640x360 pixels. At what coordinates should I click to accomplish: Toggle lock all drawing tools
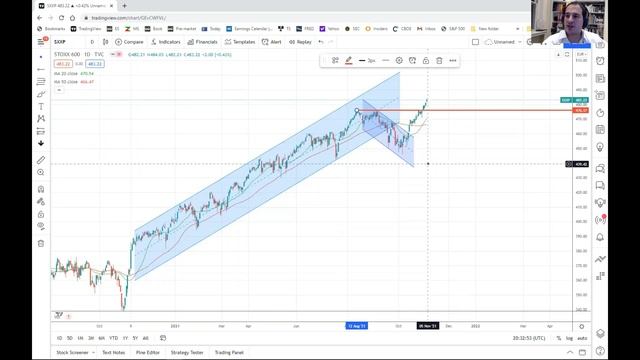point(41,214)
